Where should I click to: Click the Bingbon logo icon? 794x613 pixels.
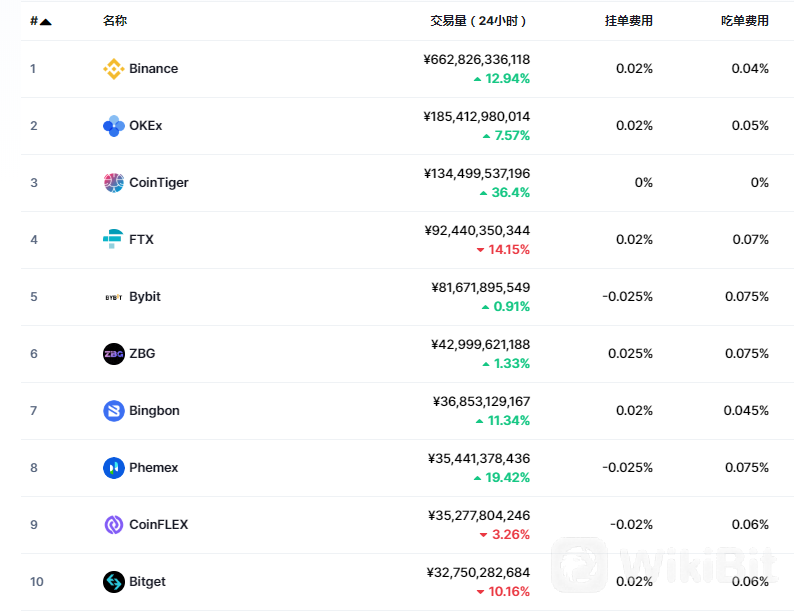point(113,411)
